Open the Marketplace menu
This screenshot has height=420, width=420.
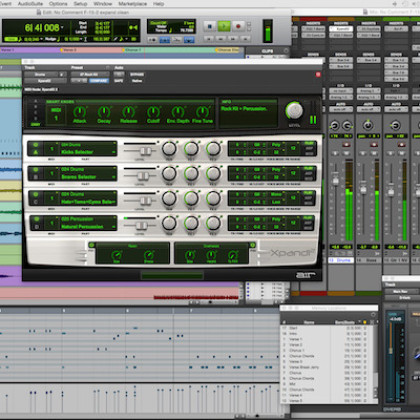click(133, 4)
